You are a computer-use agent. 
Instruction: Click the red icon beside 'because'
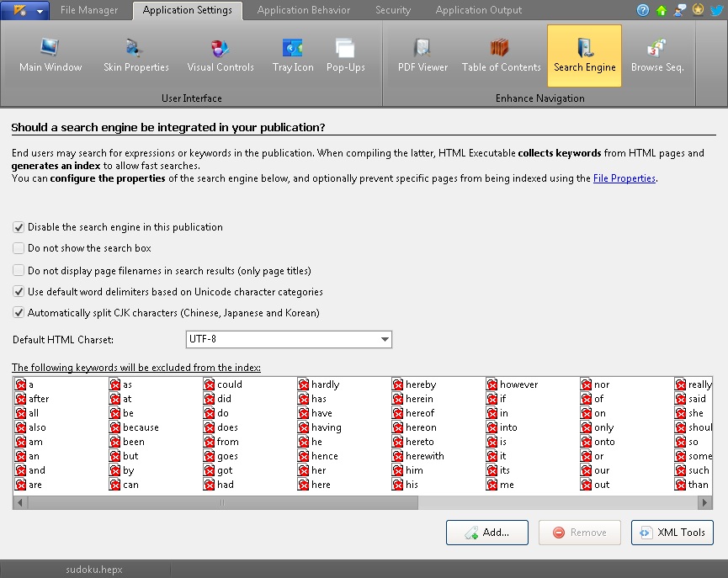[x=114, y=427]
